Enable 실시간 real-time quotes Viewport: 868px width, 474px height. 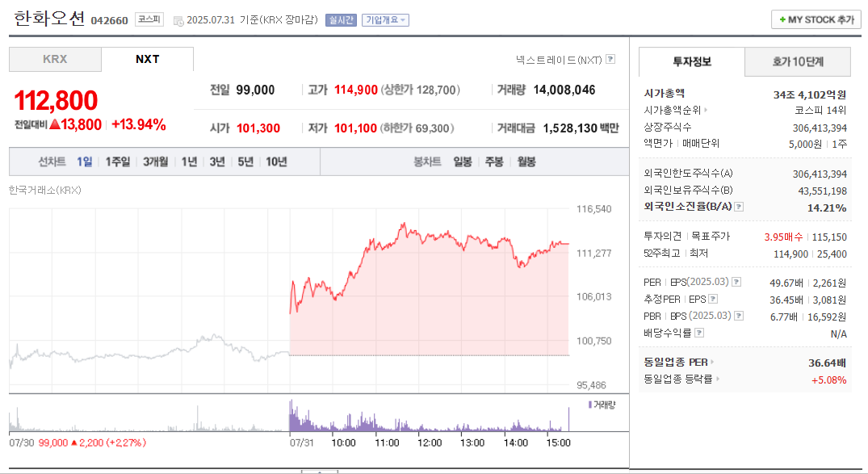point(343,20)
